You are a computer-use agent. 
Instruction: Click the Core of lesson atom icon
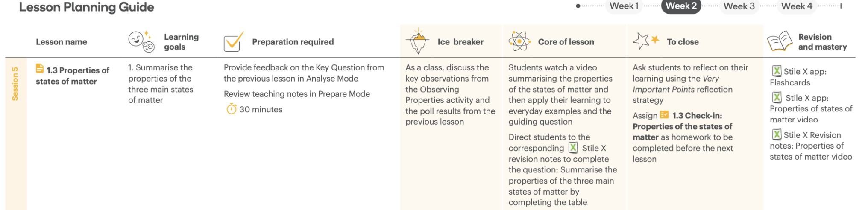point(519,41)
